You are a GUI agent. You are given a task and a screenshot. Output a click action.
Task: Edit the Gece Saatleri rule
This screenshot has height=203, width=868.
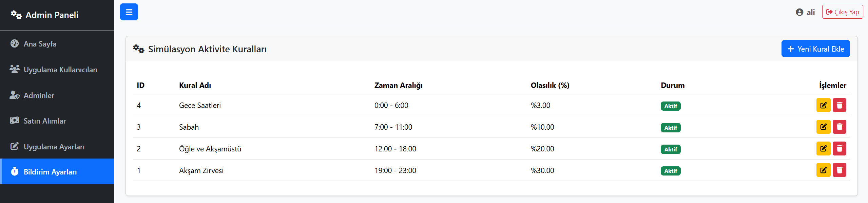click(x=823, y=105)
